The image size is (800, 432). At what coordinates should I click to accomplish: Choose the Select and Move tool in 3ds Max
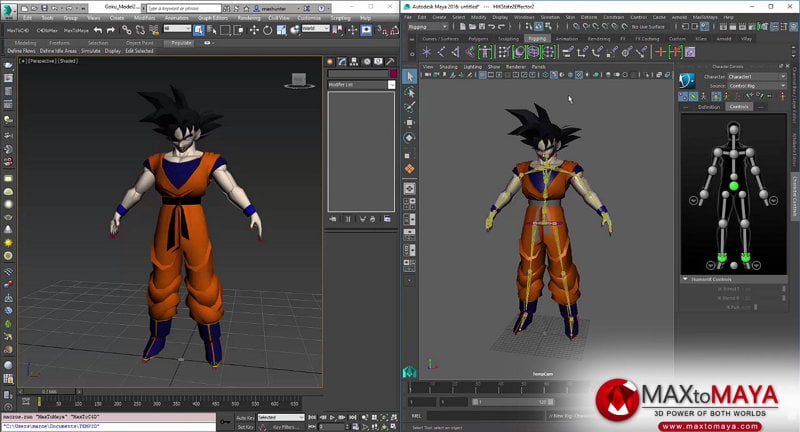pos(254,31)
